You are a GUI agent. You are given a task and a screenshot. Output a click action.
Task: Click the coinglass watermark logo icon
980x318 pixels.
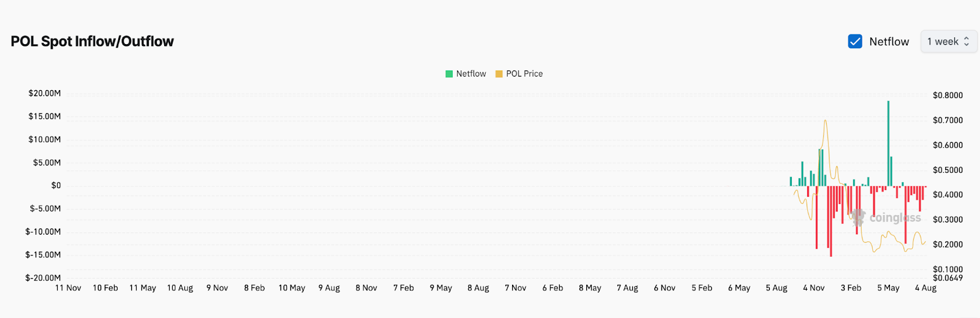tap(858, 217)
